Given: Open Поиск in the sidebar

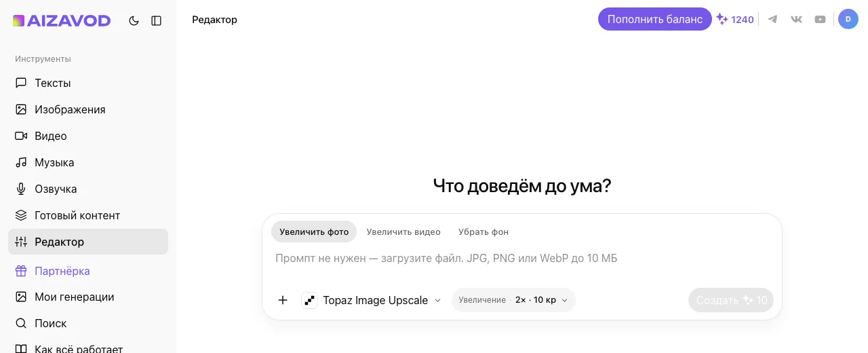Looking at the screenshot, I should pos(88,323).
